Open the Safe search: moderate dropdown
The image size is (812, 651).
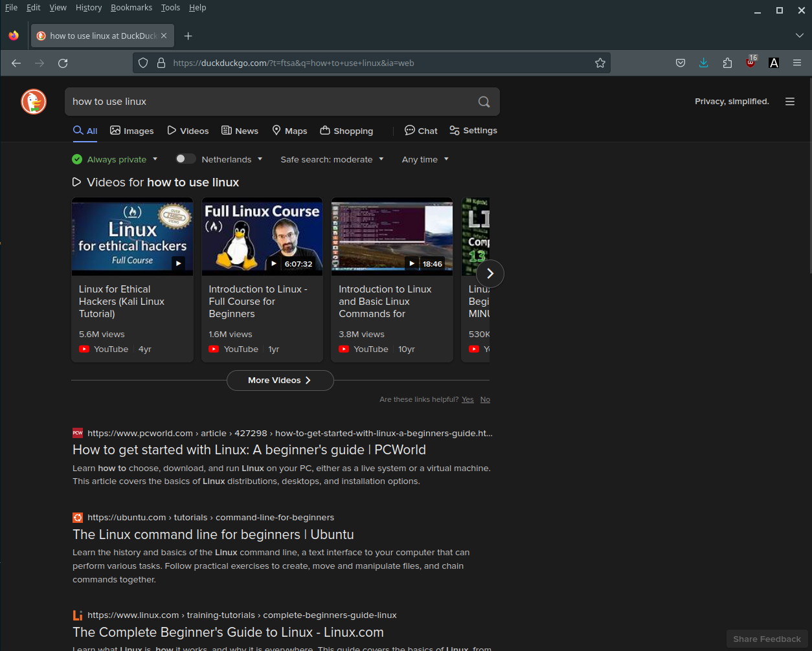(x=332, y=159)
